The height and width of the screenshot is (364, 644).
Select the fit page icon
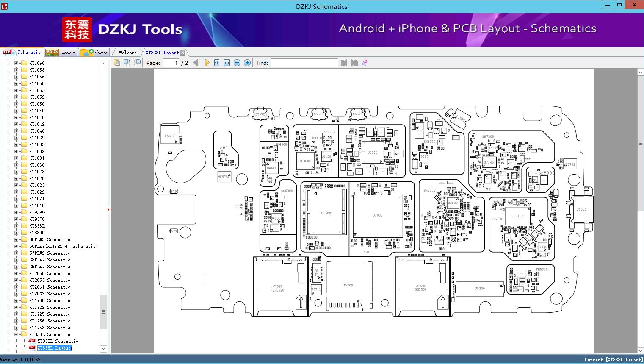point(227,63)
